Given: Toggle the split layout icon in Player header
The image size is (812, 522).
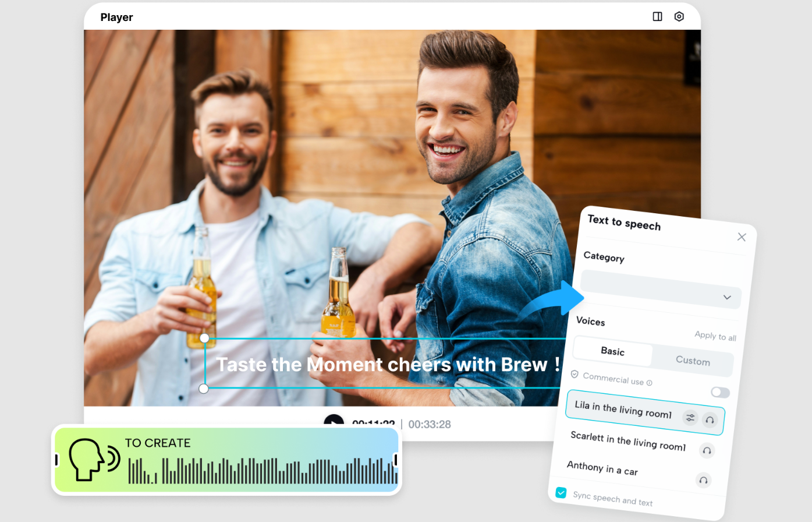Looking at the screenshot, I should click(657, 17).
